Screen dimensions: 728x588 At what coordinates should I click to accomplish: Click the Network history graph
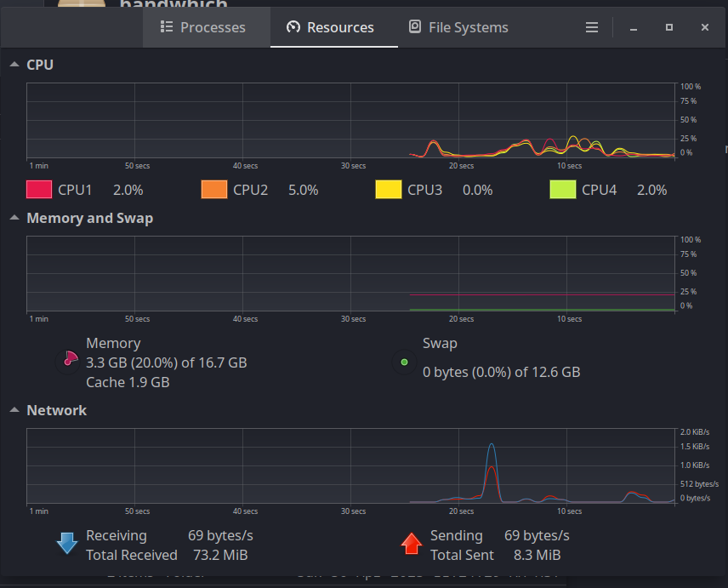tap(350, 466)
